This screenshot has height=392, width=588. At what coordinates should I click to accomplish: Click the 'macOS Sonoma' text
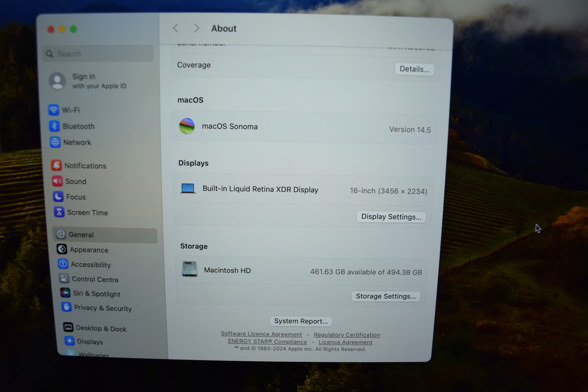tap(230, 126)
